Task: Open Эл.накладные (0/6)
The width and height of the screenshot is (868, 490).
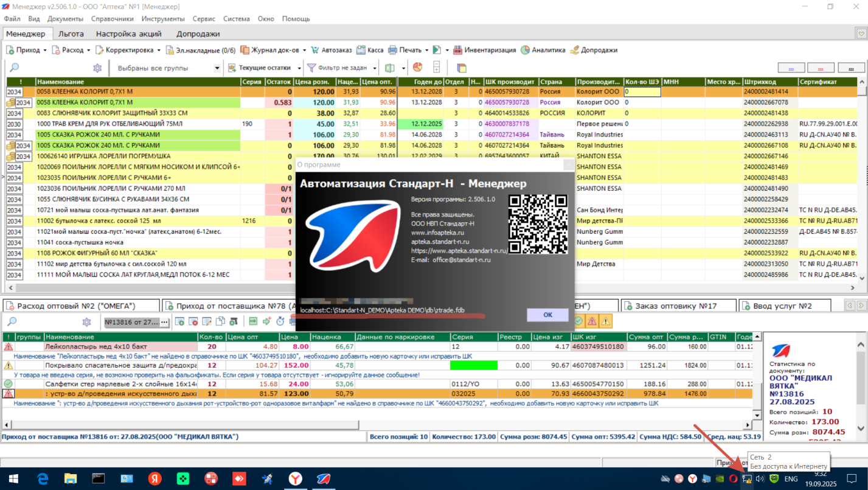Action: click(x=200, y=50)
